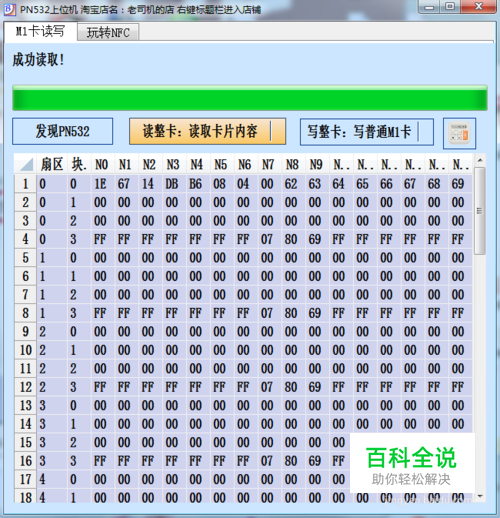The height and width of the screenshot is (518, 500).
Task: Click cell 07 in row 4
Action: [269, 239]
